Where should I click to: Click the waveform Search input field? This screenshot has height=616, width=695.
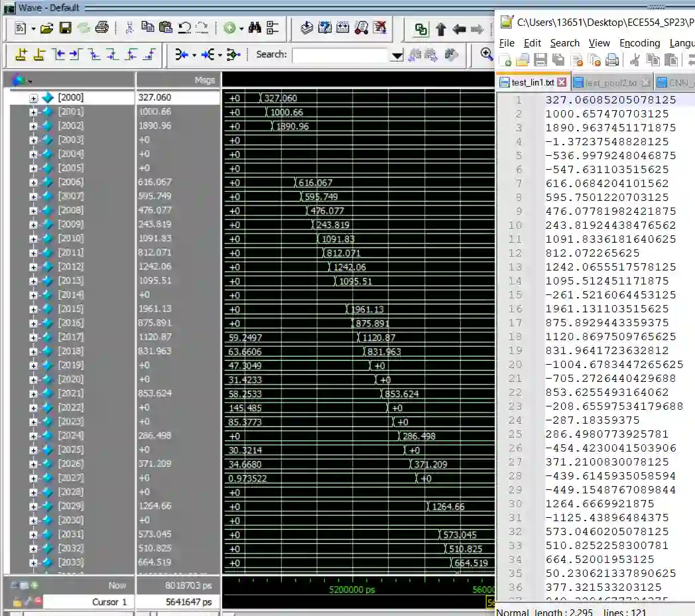click(340, 55)
